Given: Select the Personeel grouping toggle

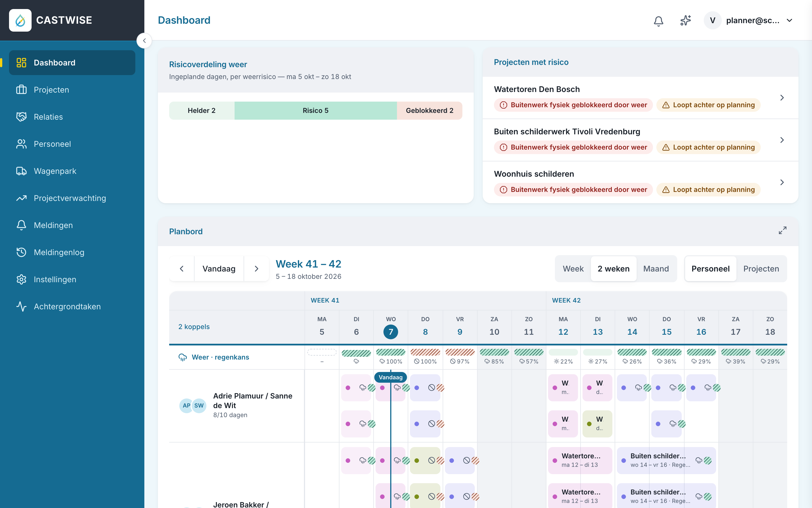Looking at the screenshot, I should tap(710, 269).
